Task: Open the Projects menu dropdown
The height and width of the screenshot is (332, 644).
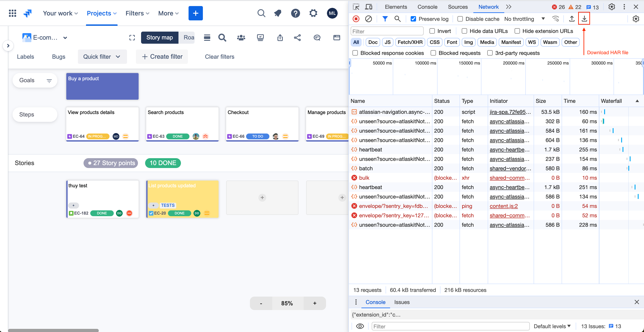Action: pos(101,13)
